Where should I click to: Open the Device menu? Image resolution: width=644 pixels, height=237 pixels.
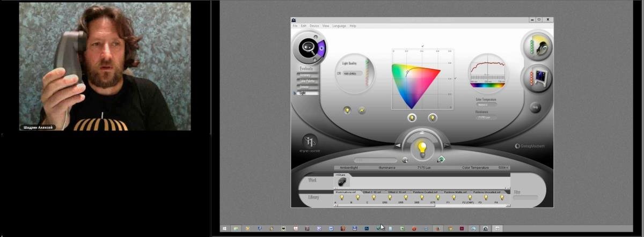314,26
